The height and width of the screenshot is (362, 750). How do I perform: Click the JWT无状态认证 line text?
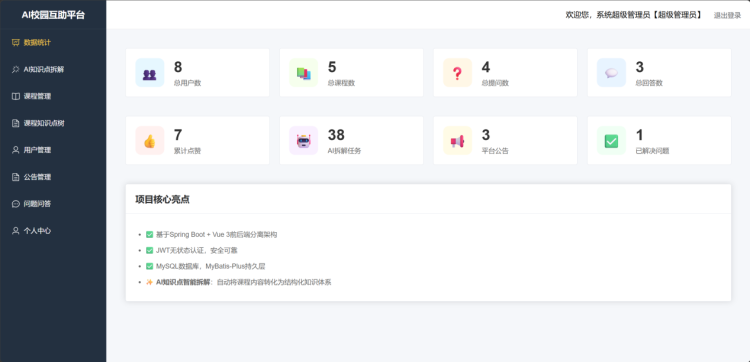(x=197, y=250)
